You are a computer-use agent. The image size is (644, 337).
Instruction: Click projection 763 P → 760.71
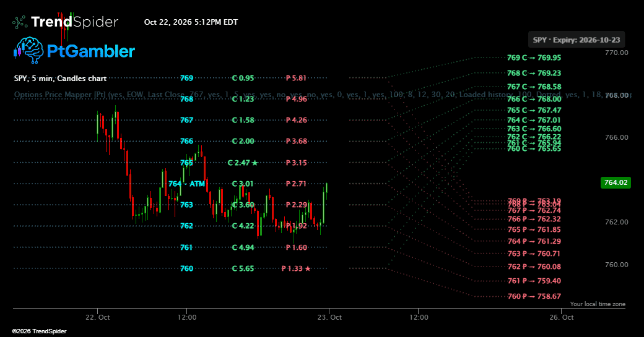click(534, 254)
